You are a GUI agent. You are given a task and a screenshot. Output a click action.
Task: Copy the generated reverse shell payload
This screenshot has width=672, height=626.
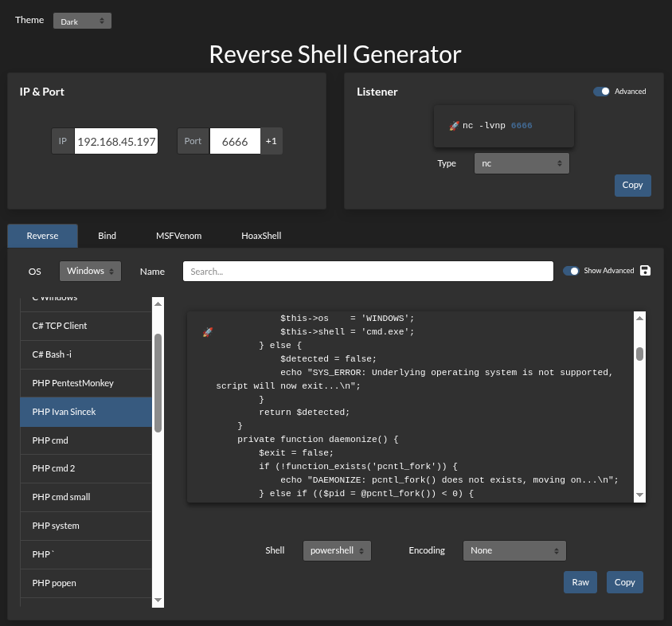pos(624,582)
